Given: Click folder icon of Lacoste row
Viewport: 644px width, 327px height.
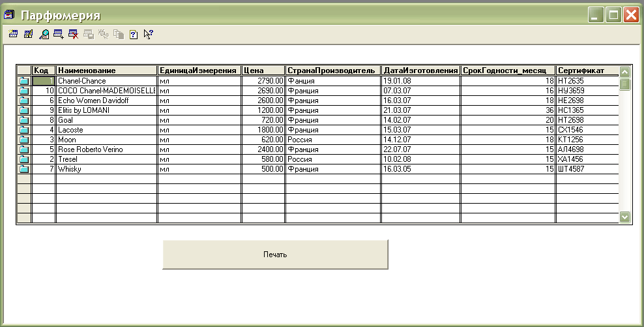Looking at the screenshot, I should click(x=24, y=130).
